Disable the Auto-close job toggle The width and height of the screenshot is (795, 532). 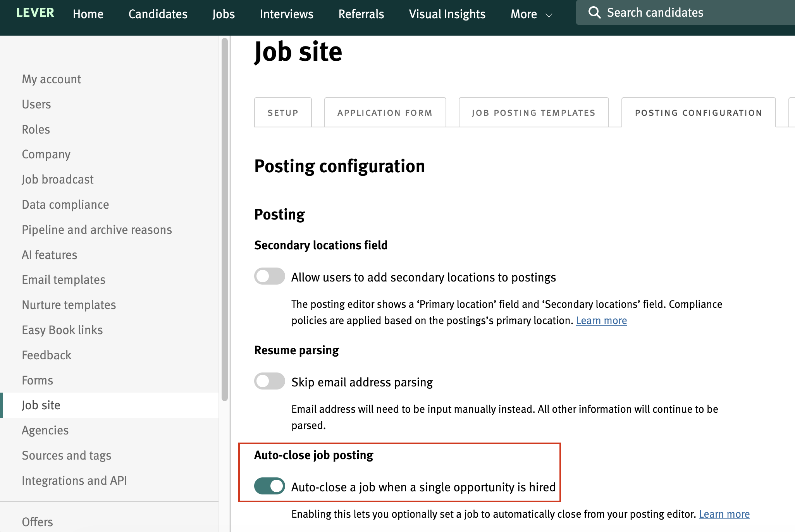click(x=270, y=486)
